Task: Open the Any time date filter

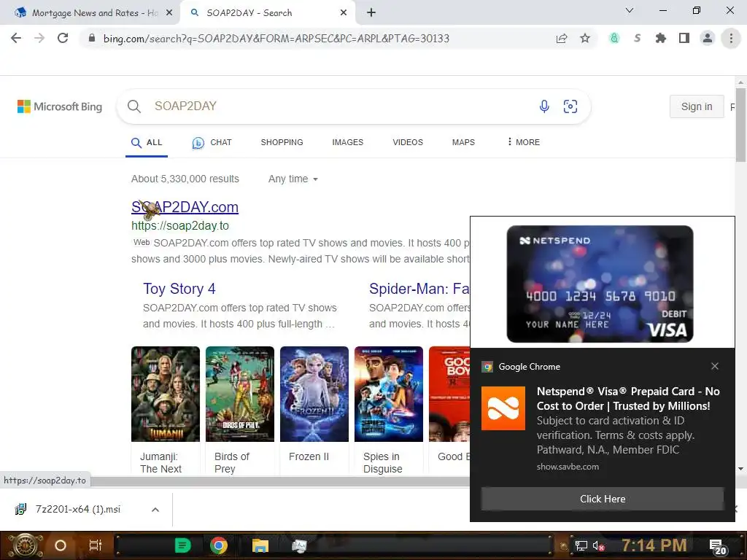Action: 293,179
